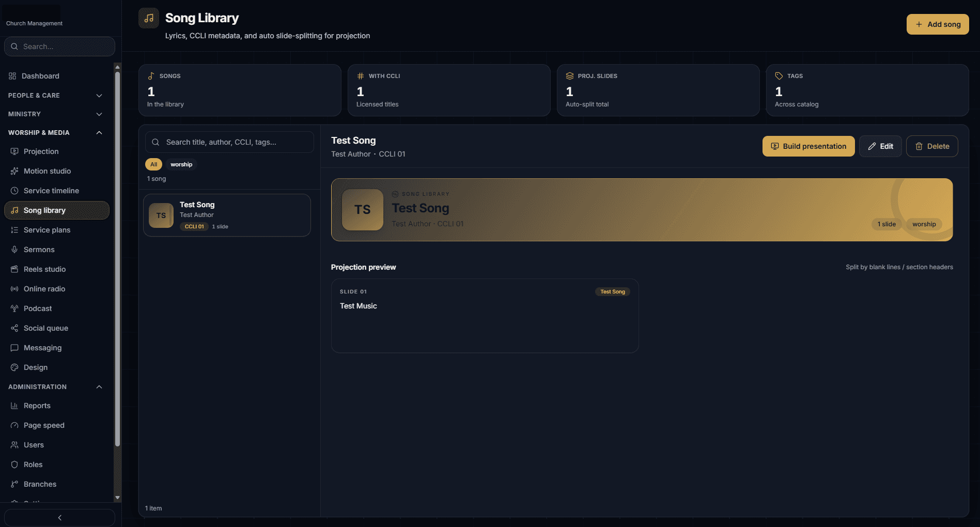Open Social queue share icon
980x527 pixels.
[14, 328]
